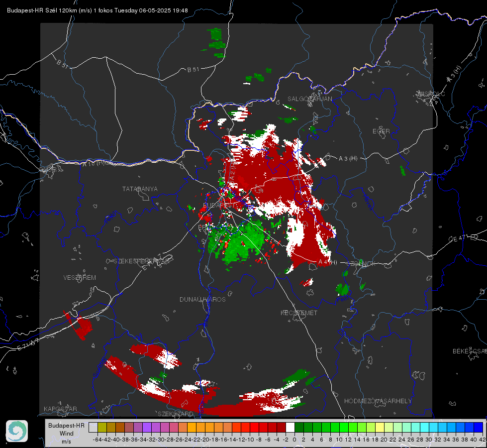Select the A 3 (H) label near Eger

(348, 159)
